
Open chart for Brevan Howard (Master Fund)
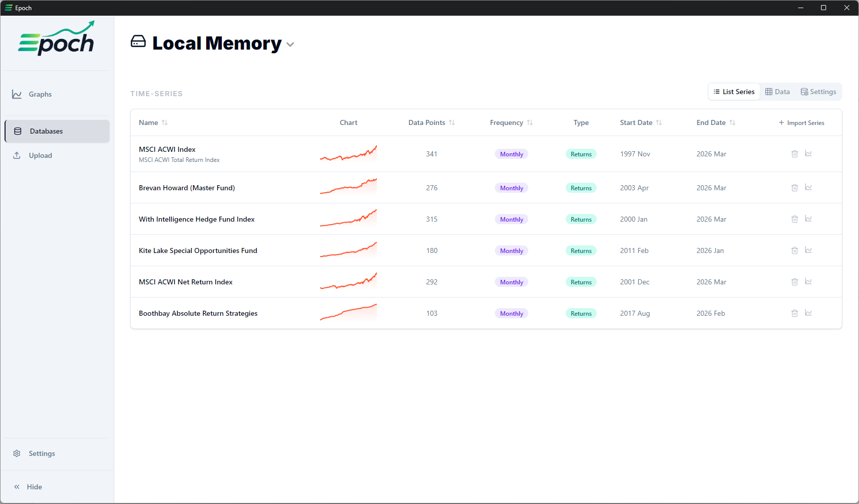[808, 187]
